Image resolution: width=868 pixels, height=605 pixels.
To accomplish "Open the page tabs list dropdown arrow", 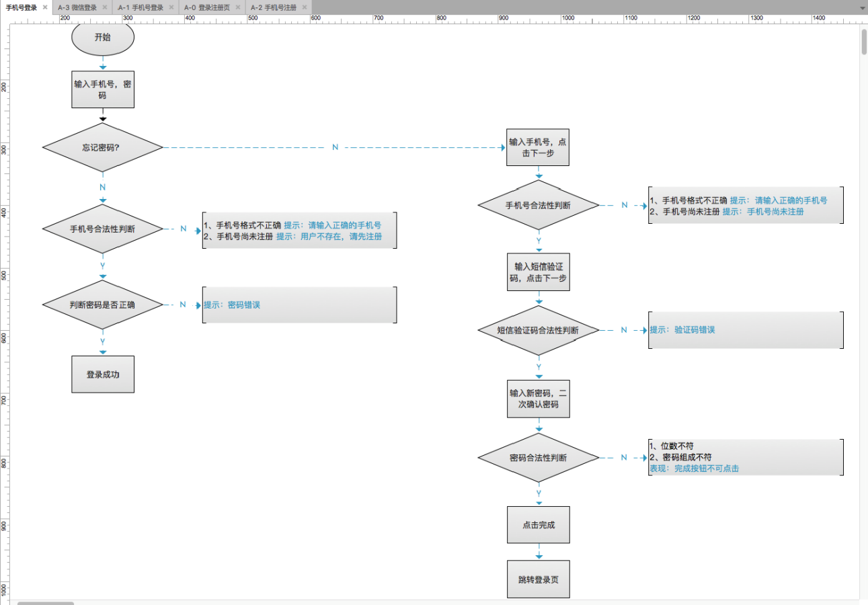I will 863,8.
